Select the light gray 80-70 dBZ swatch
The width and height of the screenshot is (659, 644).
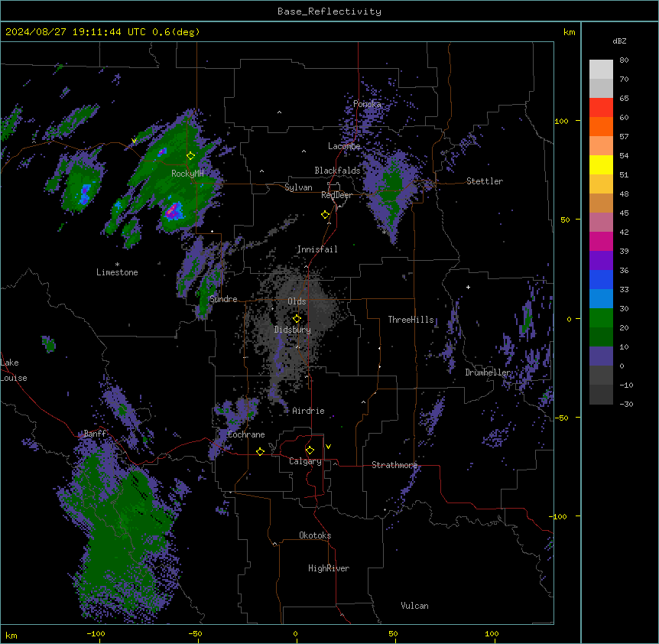(601, 70)
